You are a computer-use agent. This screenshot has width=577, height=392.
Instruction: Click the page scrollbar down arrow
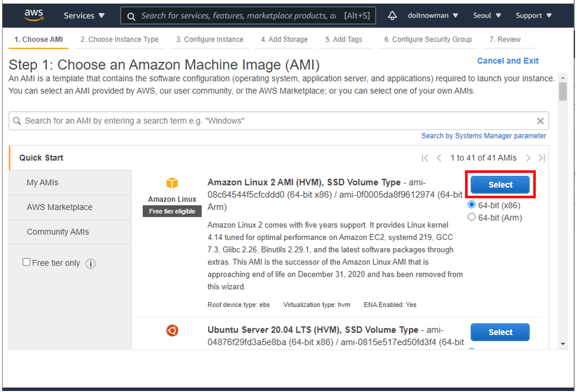coord(563,344)
